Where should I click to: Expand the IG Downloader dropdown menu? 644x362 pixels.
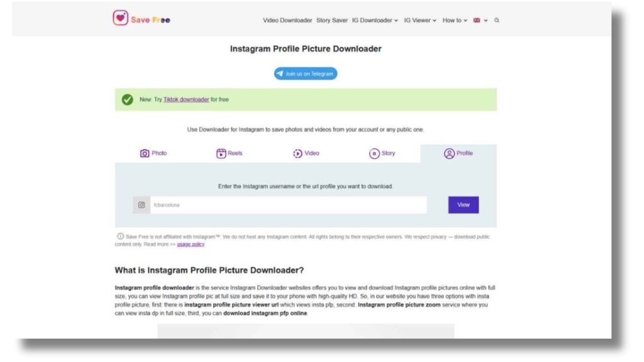tap(375, 20)
